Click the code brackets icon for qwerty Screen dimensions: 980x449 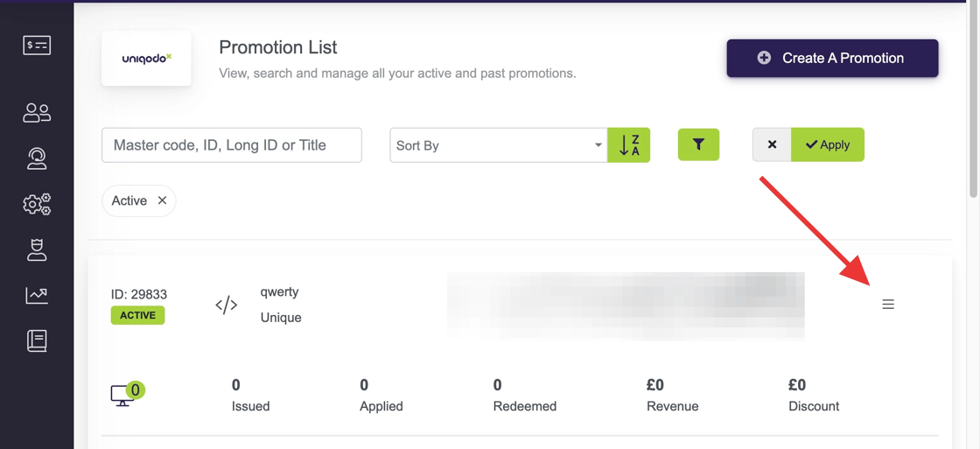coord(227,305)
